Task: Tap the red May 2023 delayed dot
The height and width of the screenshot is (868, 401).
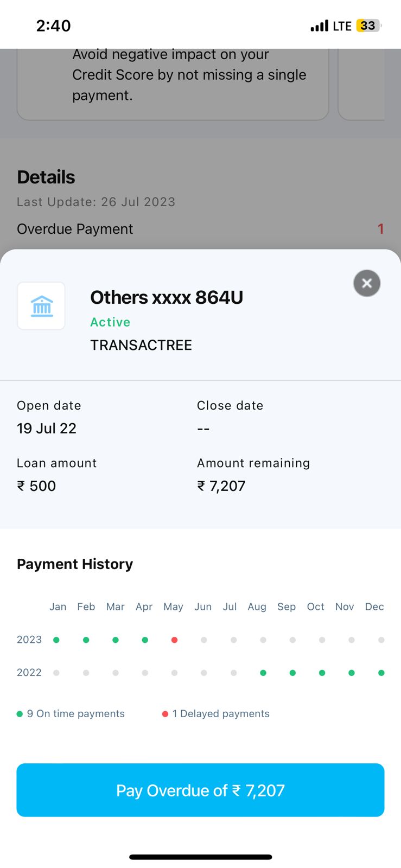Action: tap(174, 640)
